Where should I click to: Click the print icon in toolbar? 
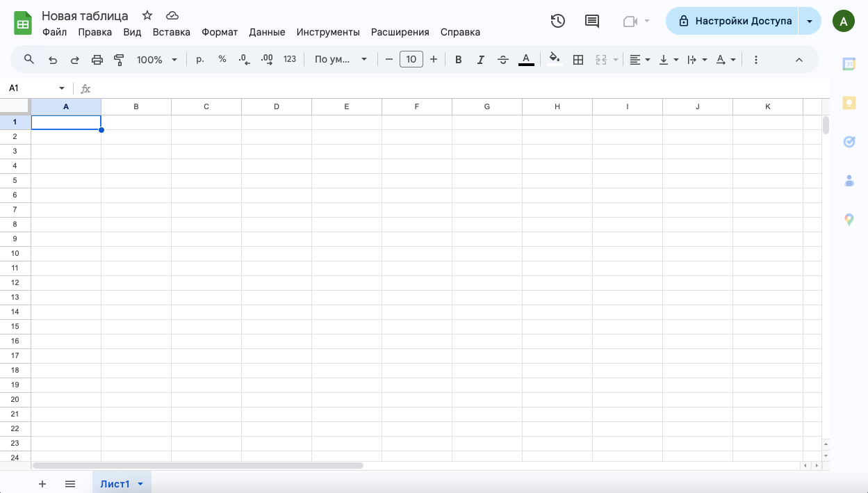pos(97,60)
